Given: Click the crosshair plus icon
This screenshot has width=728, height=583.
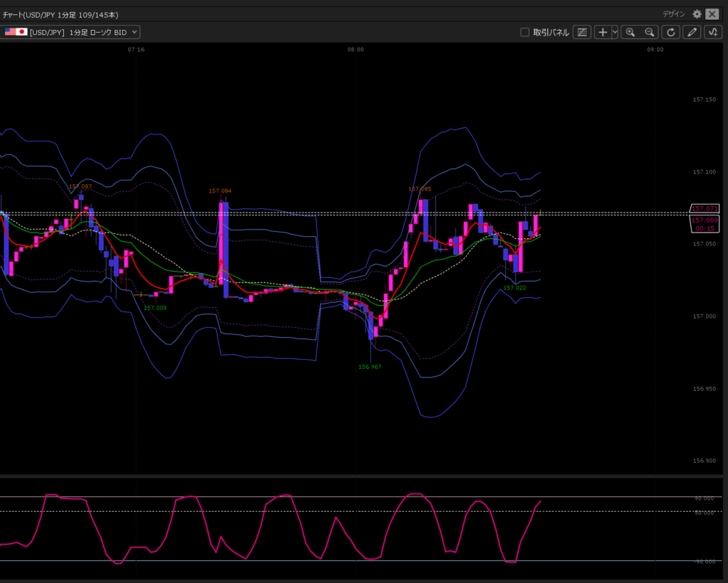Looking at the screenshot, I should pyautogui.click(x=603, y=32).
